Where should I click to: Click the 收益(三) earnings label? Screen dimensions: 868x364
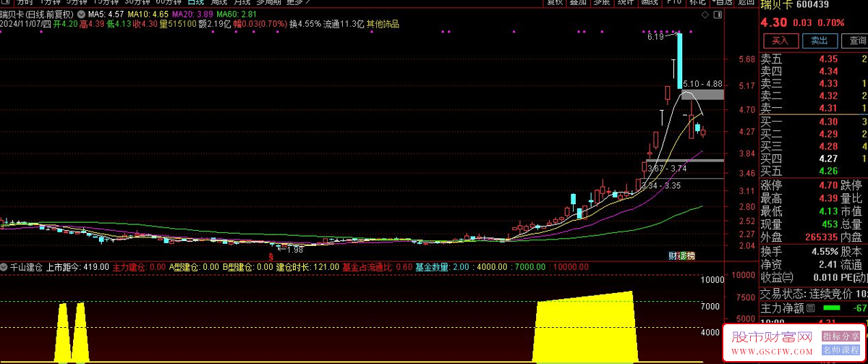[x=777, y=277]
